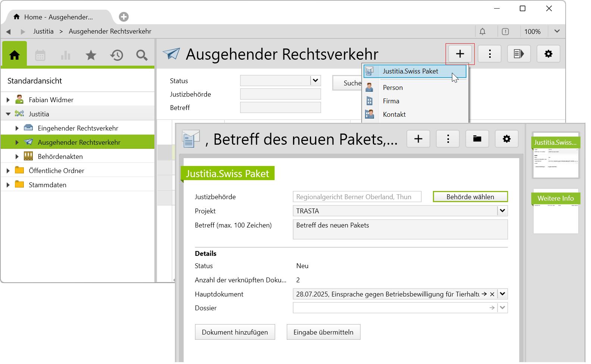Click the arrow icon in Dossier field
Image resolution: width=591 pixels, height=364 pixels.
pyautogui.click(x=492, y=308)
